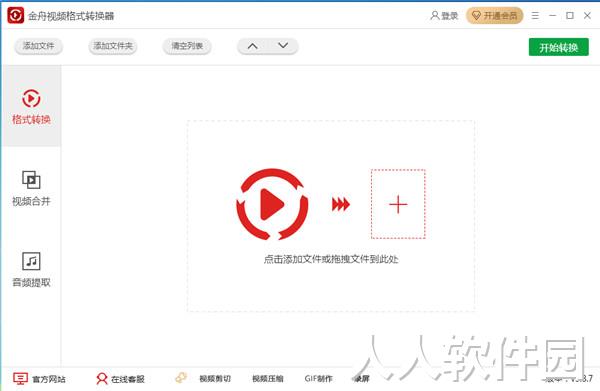
Task: Open the 视频剪切 tool link
Action: point(215,379)
